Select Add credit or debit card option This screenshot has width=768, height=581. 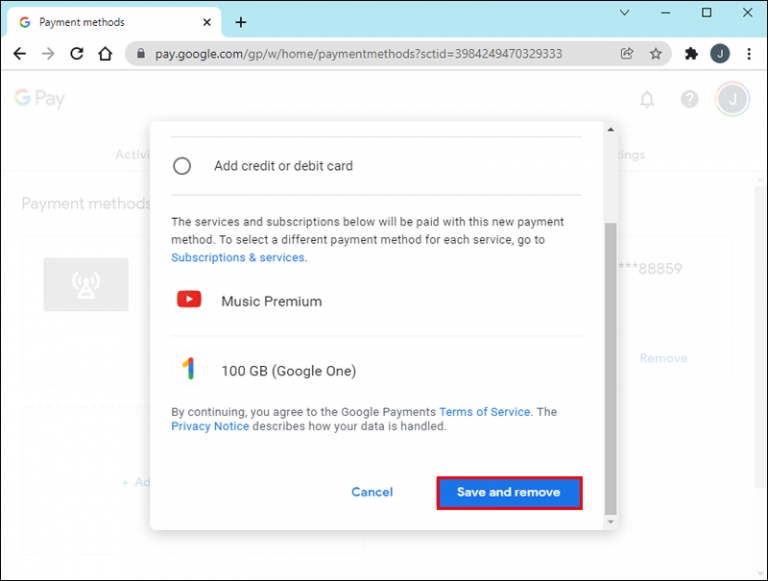coord(182,166)
